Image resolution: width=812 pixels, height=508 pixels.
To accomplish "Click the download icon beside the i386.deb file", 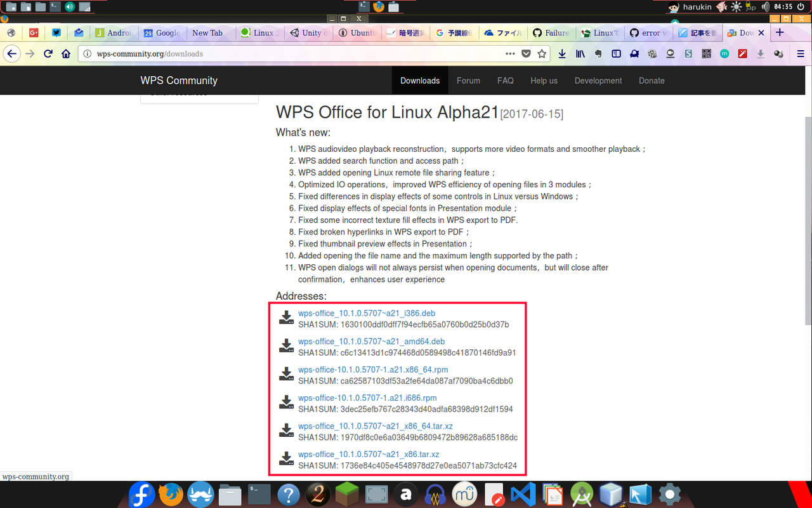I will point(287,318).
